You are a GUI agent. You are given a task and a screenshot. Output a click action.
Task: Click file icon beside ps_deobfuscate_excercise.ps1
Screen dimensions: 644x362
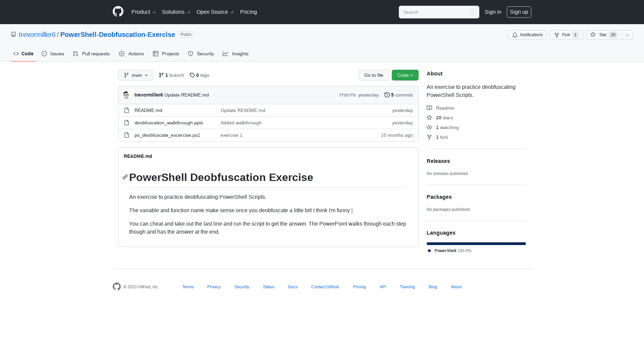pyautogui.click(x=126, y=135)
